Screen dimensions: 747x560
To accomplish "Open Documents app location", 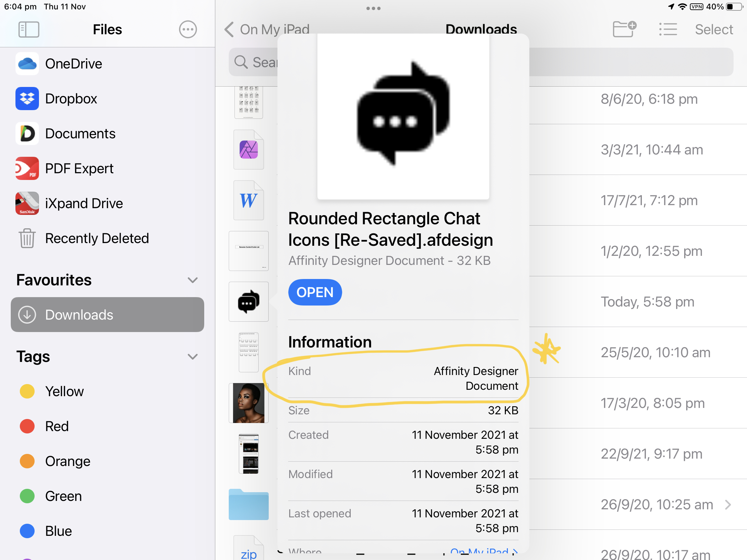I will click(107, 134).
